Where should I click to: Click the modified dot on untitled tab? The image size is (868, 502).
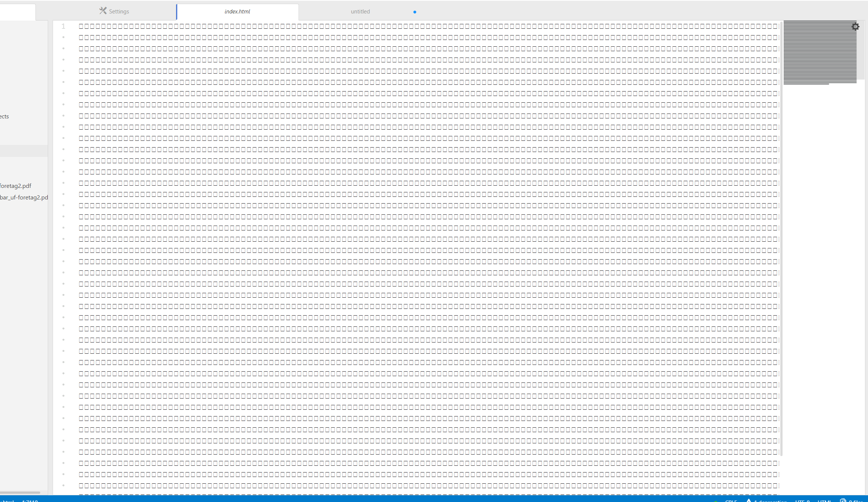(415, 12)
